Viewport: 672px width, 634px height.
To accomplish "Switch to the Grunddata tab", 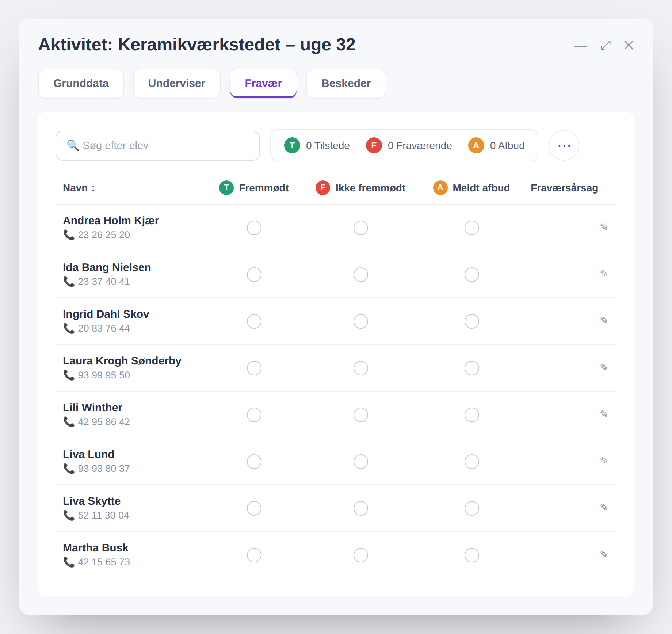I will [81, 84].
